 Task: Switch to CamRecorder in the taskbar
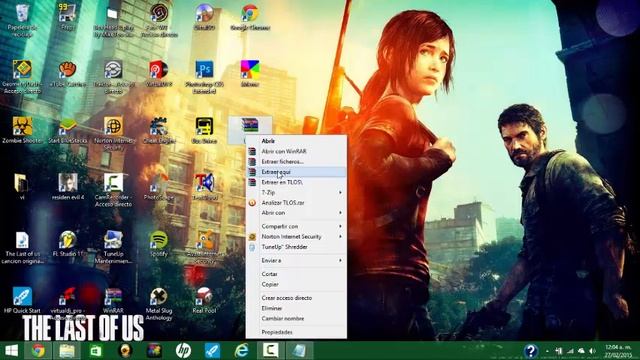point(270,351)
